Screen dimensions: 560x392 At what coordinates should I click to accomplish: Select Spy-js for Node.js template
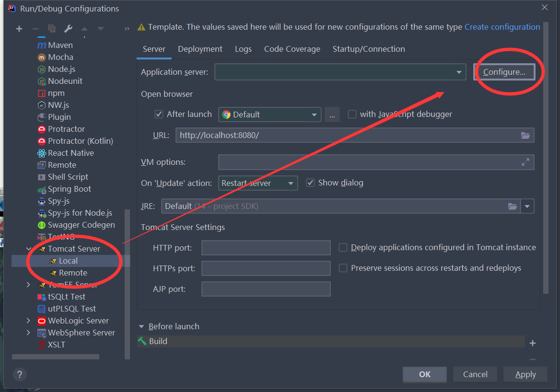coord(81,213)
